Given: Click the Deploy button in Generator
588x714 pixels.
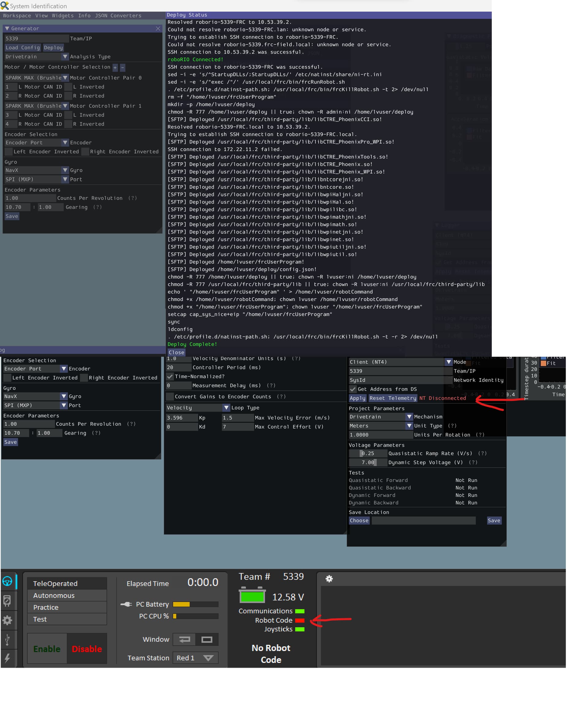Looking at the screenshot, I should coord(53,48).
